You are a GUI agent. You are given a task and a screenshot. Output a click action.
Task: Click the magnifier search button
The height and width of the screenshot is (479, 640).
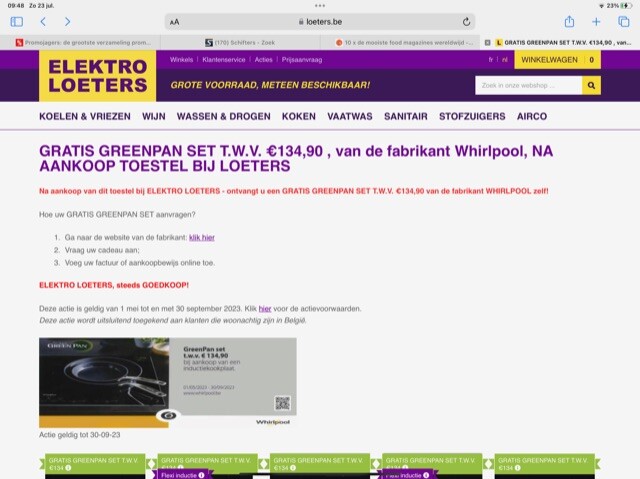[591, 85]
